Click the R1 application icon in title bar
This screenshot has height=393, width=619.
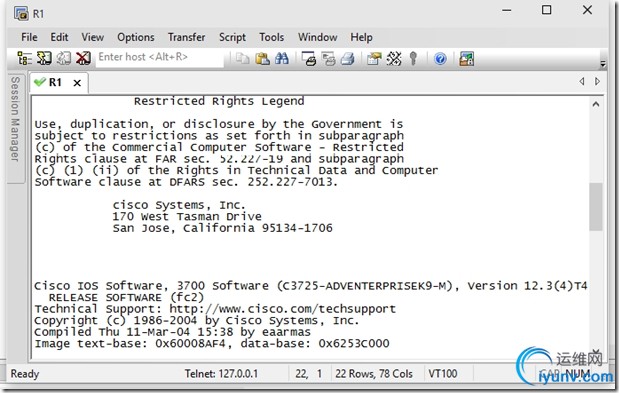pos(21,14)
